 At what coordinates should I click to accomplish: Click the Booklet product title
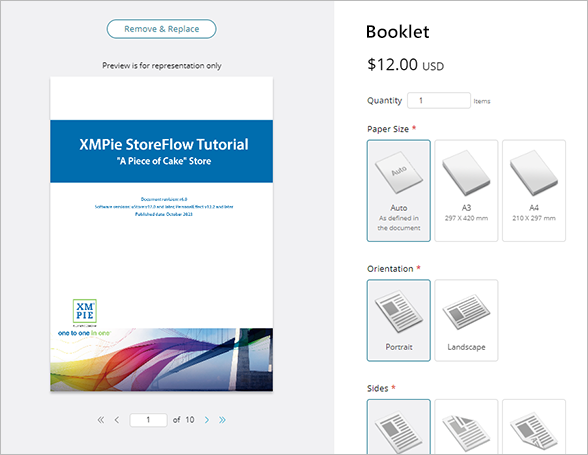click(x=398, y=32)
